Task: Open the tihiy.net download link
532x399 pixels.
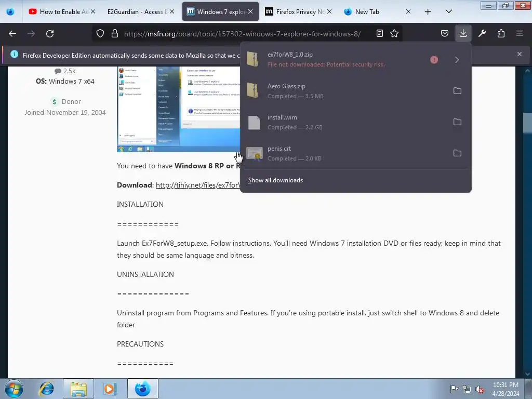Action: [x=198, y=185]
